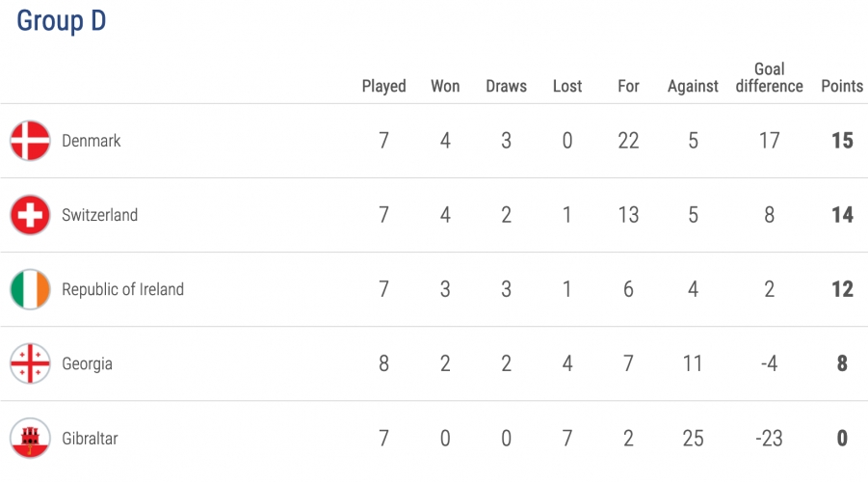Click the Gibraltar flag icon

[31, 438]
